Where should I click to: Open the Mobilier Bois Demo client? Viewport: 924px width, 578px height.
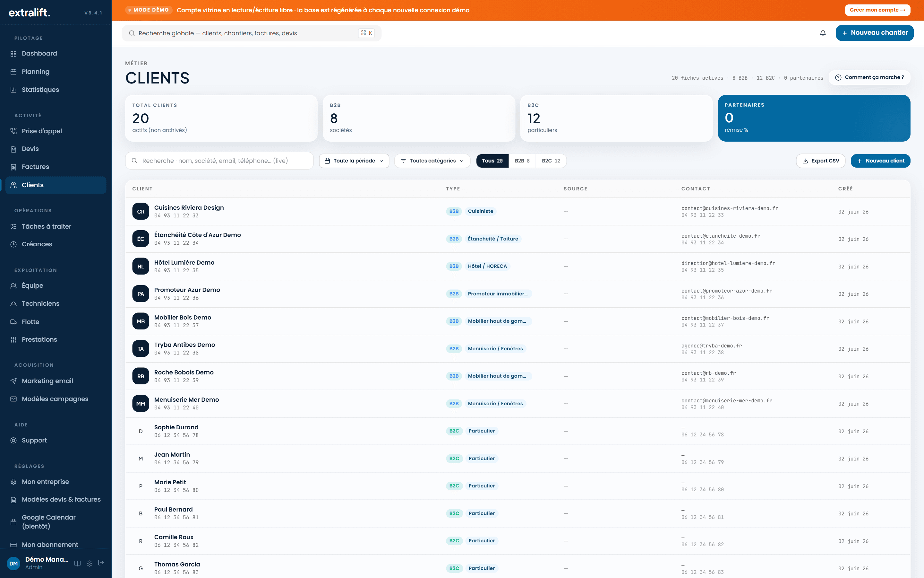point(518,321)
